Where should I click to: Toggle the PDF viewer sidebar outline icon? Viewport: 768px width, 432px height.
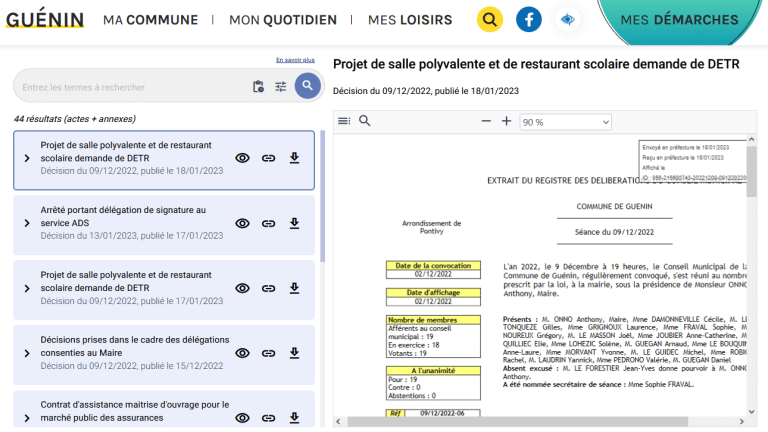[344, 121]
